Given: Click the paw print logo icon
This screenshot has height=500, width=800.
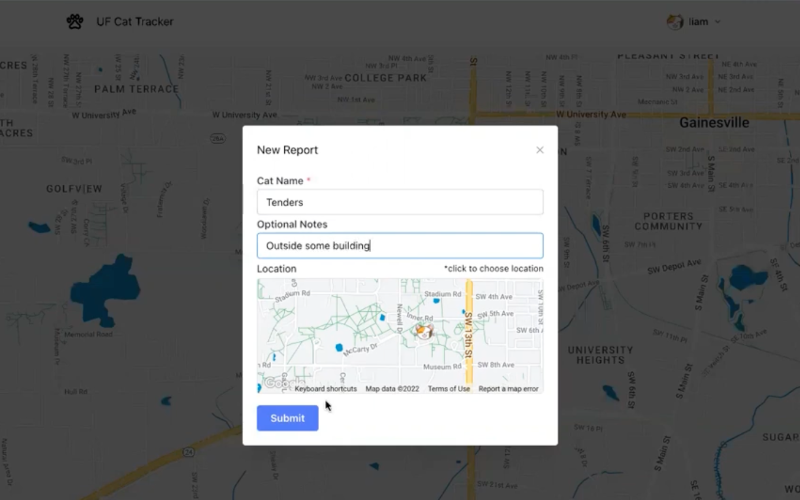Looking at the screenshot, I should pos(75,21).
